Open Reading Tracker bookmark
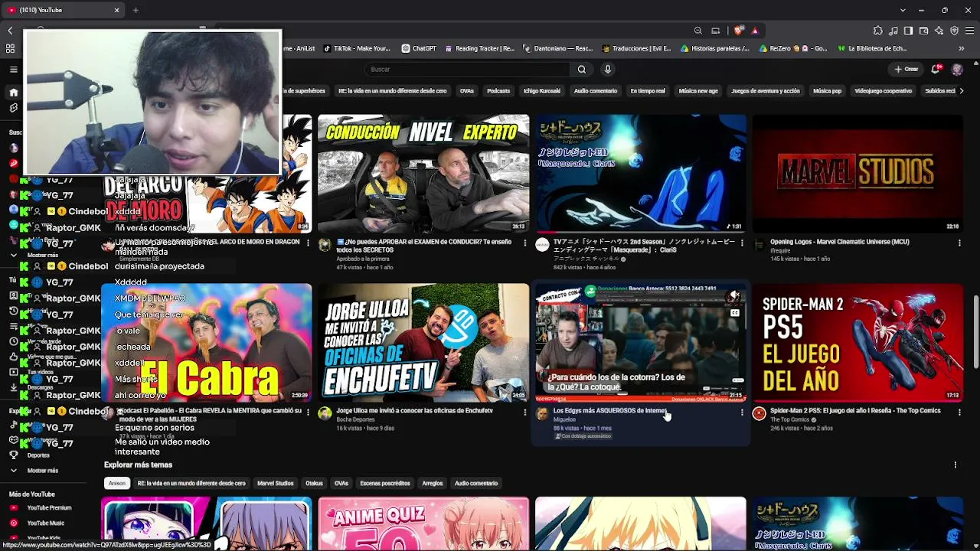The image size is (980, 551). point(479,49)
